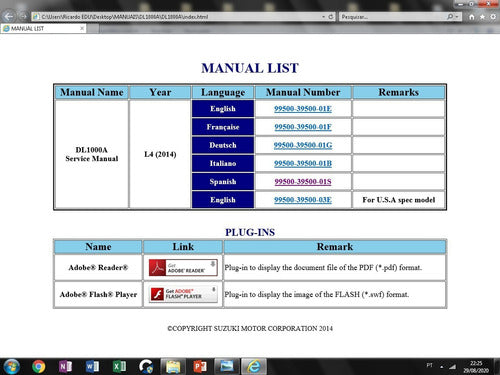500x375 pixels.
Task: Click the Suzuki copyright footer text
Action: tap(250, 328)
